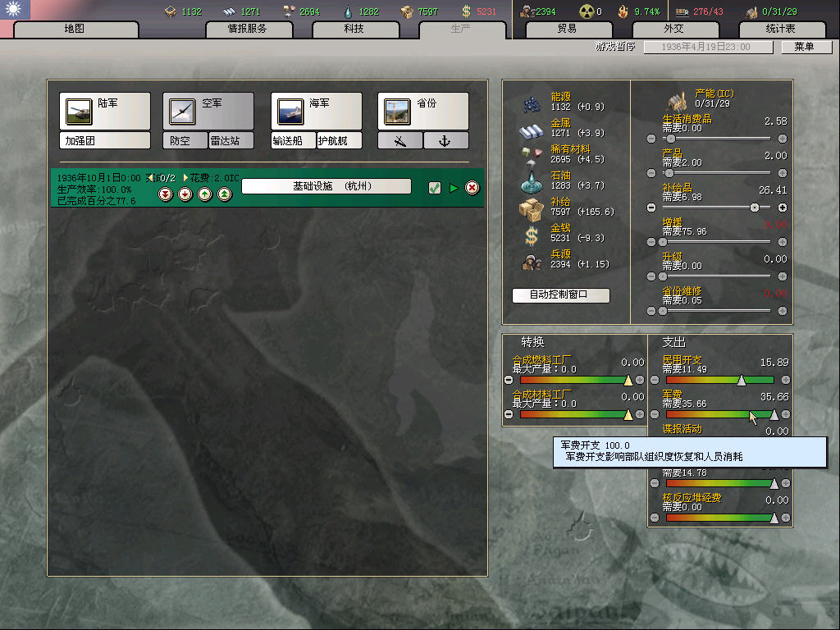Click the naval base anchor icon

[x=445, y=141]
